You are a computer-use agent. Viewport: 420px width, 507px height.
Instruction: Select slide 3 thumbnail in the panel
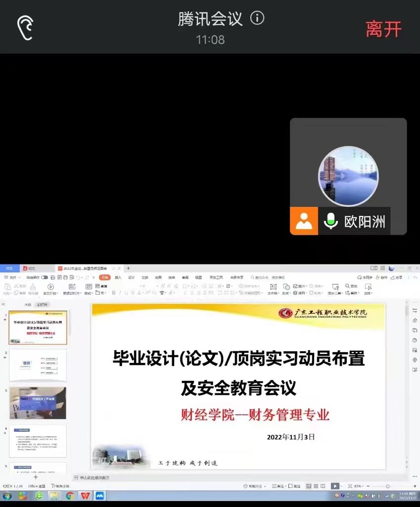38,403
